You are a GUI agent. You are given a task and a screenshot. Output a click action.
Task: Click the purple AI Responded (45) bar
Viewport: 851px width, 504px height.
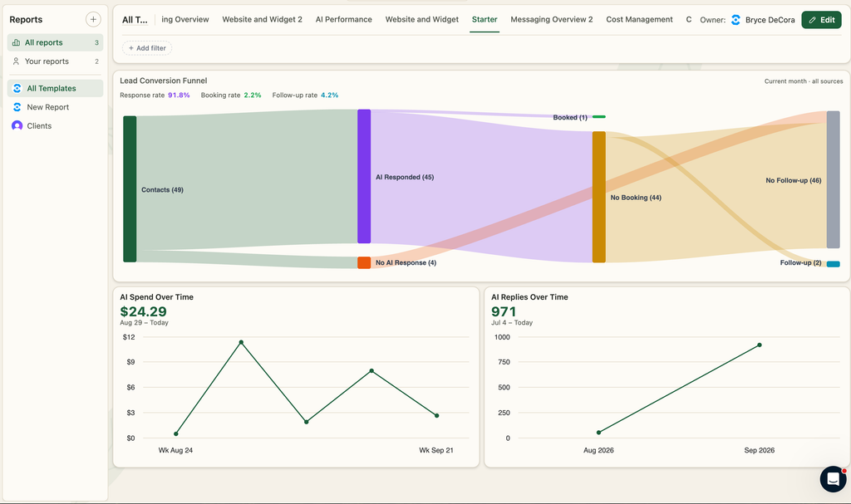pyautogui.click(x=364, y=176)
